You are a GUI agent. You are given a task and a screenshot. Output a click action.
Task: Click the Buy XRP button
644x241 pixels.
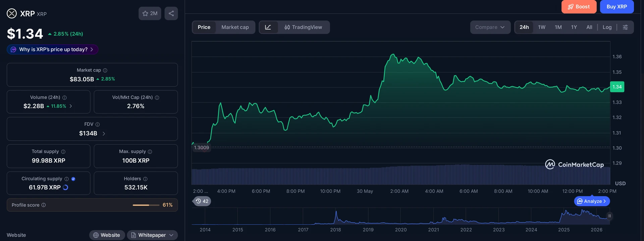[x=616, y=7]
